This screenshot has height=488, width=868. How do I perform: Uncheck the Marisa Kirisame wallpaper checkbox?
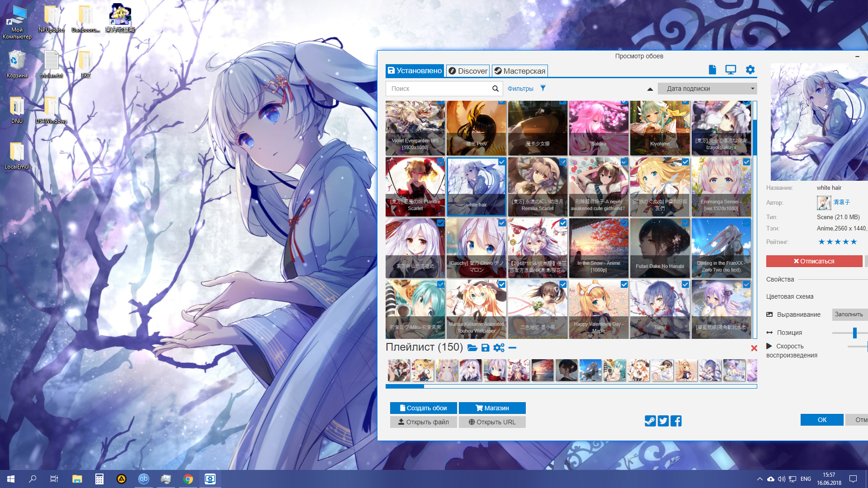click(x=502, y=284)
